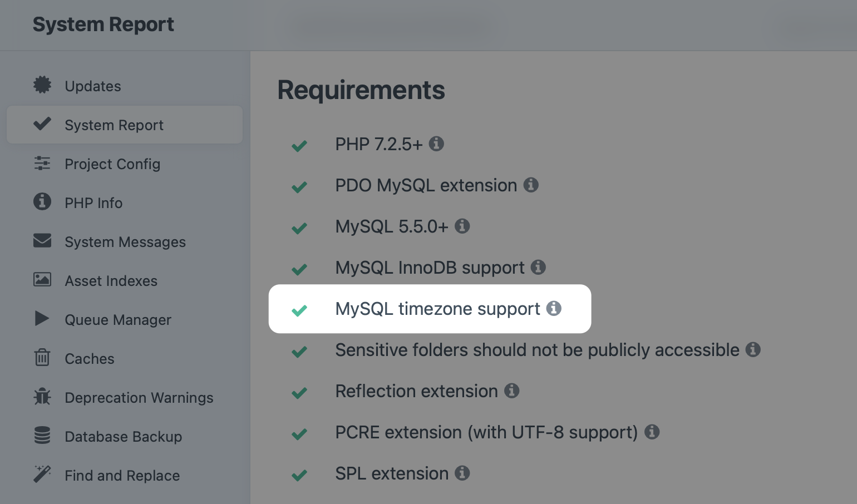Viewport: 857px width, 504px height.
Task: Click the Asset Indexes image icon
Action: [42, 279]
